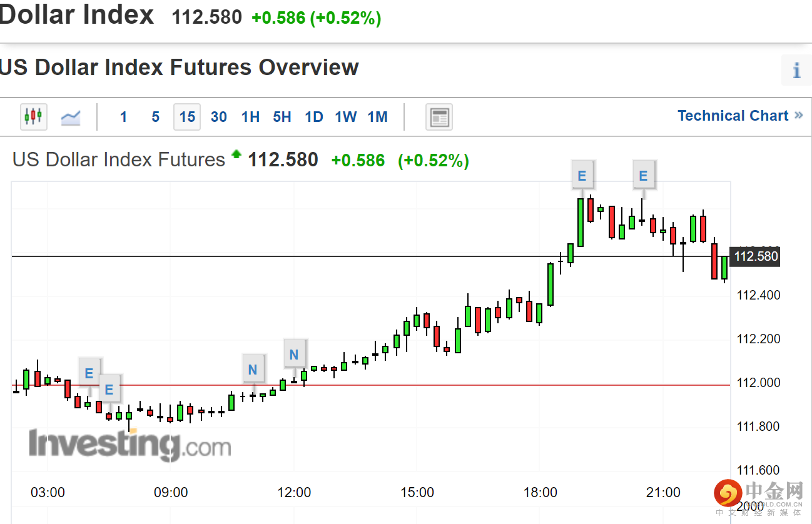Screen dimensions: 812x524
Task: Select the 15 minute interval
Action: (187, 117)
